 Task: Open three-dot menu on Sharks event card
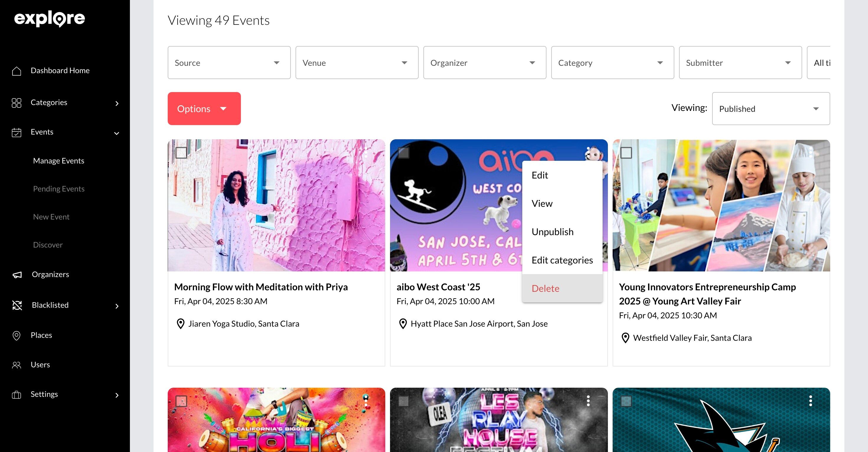(810, 401)
